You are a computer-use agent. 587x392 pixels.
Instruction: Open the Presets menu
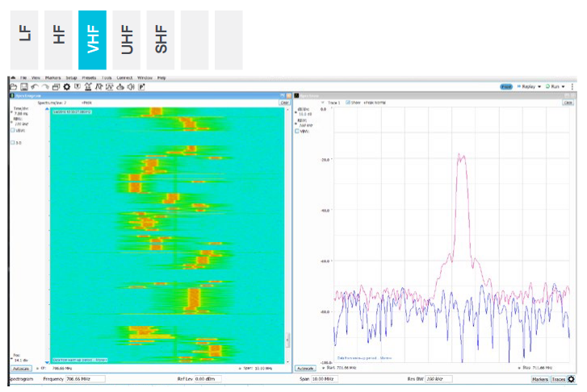88,77
